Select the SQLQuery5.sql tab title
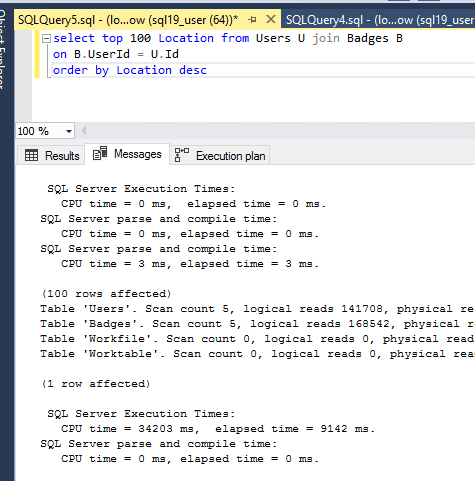This screenshot has height=481, width=475. click(128, 20)
